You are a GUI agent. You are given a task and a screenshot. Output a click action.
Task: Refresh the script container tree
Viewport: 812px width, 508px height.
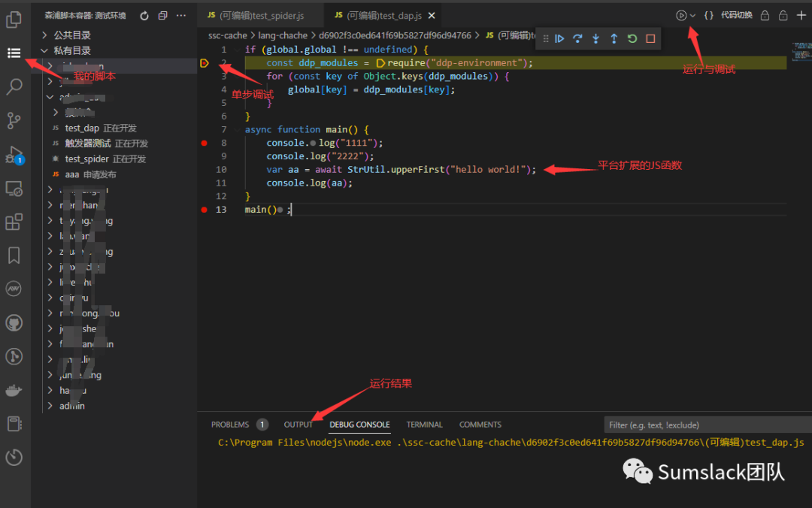144,16
